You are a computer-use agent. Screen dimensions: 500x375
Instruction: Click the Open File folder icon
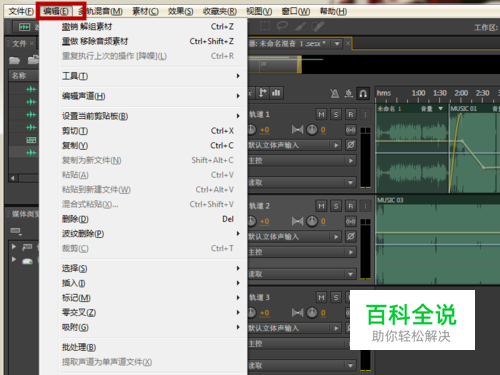15,60
